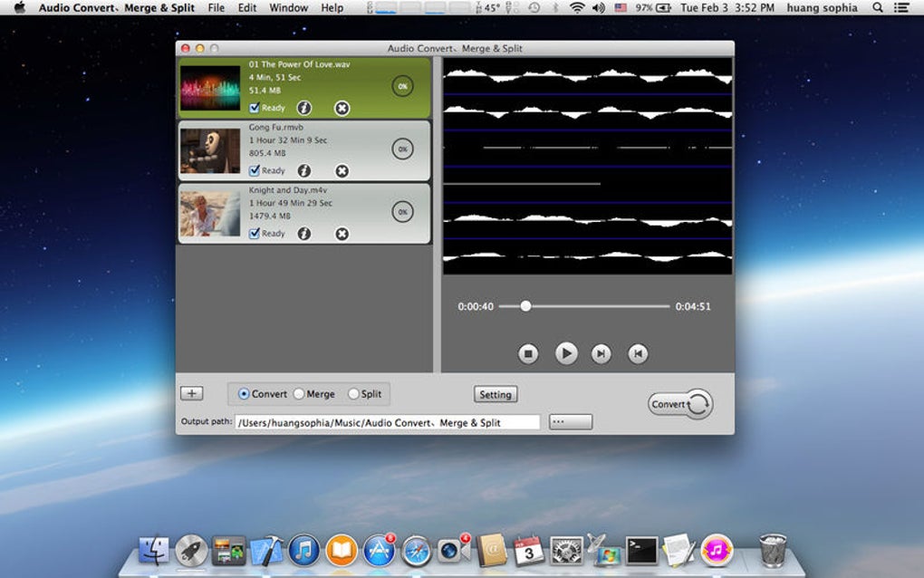The height and width of the screenshot is (578, 924).
Task: Toggle the Ready checkbox for Gong Fu.rmvb
Action: pyautogui.click(x=255, y=171)
